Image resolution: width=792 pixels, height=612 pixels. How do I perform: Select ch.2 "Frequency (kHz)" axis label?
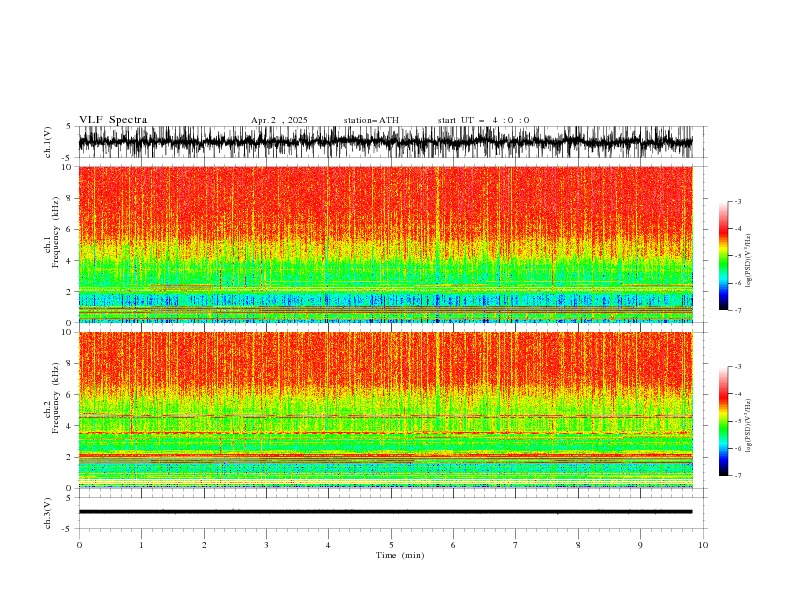[x=56, y=398]
